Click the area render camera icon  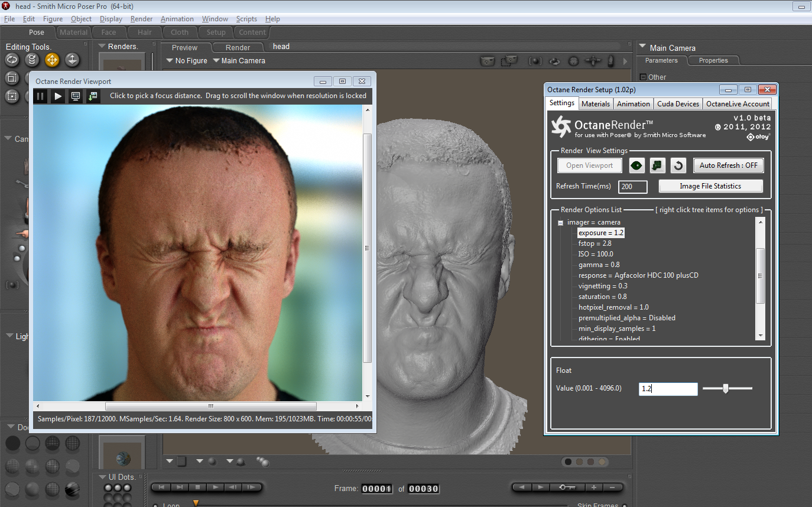click(509, 61)
